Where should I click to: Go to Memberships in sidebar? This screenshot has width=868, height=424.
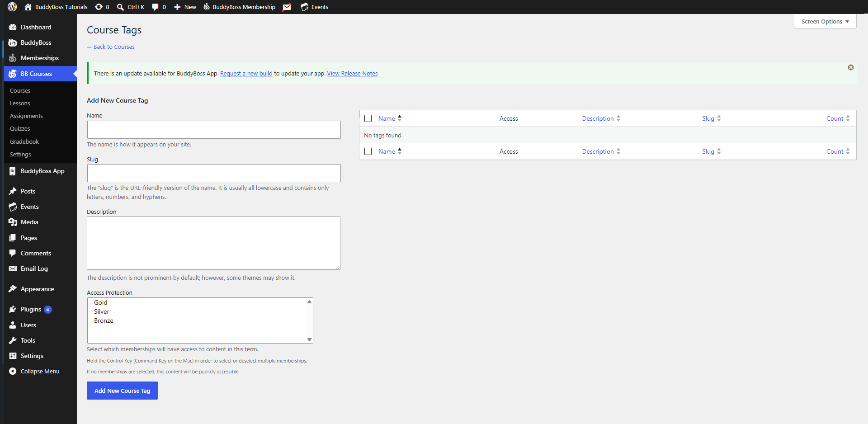coord(41,58)
